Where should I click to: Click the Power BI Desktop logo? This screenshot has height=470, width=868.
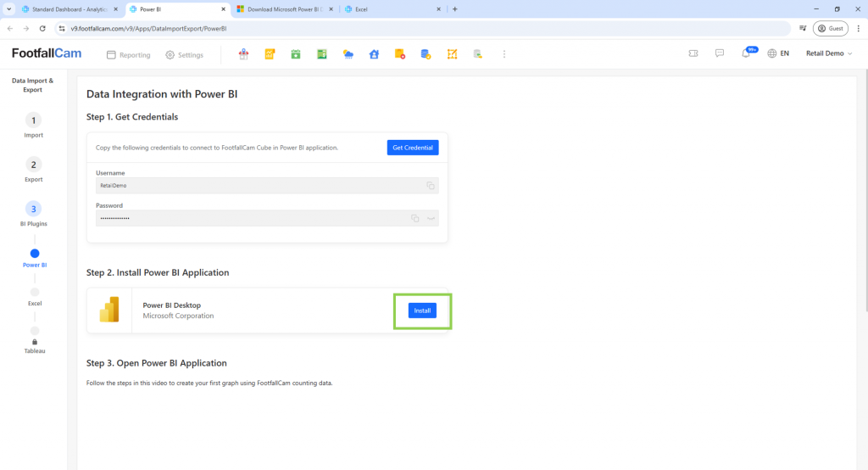tap(109, 310)
